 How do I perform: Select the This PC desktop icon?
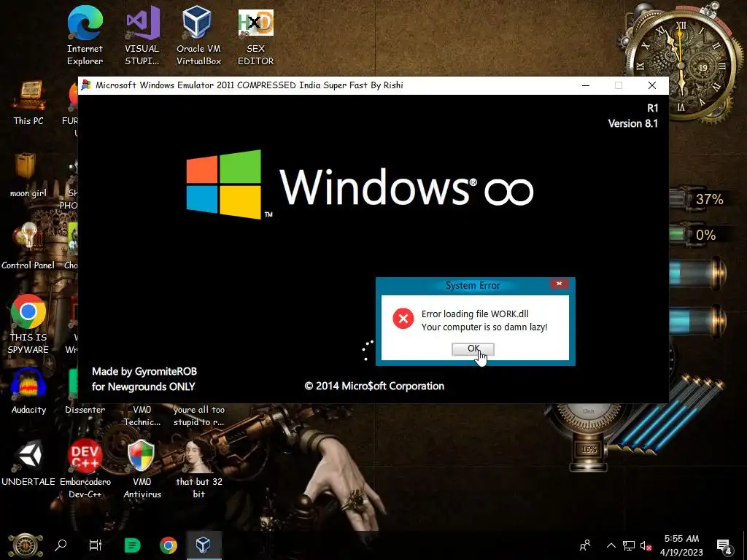[x=28, y=103]
